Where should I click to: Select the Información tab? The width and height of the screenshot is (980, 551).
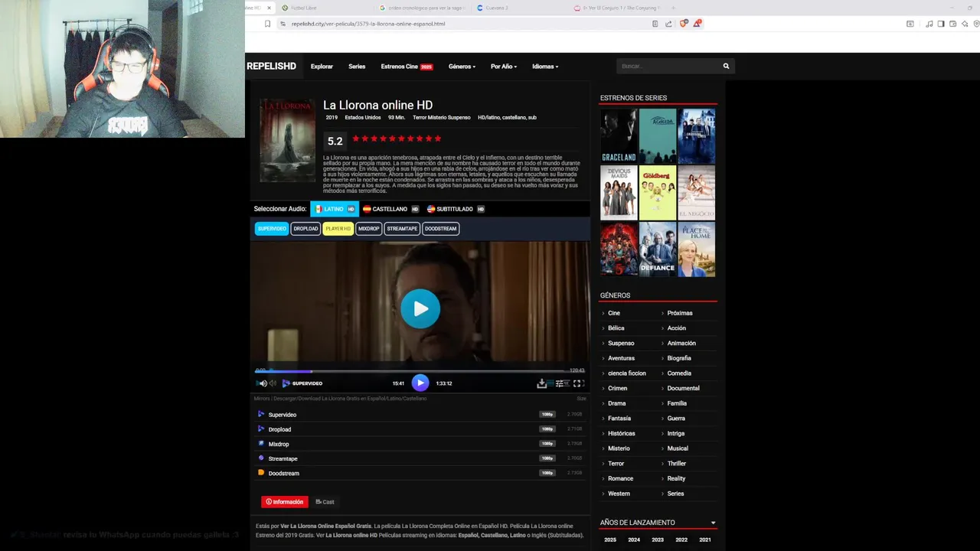tap(285, 502)
